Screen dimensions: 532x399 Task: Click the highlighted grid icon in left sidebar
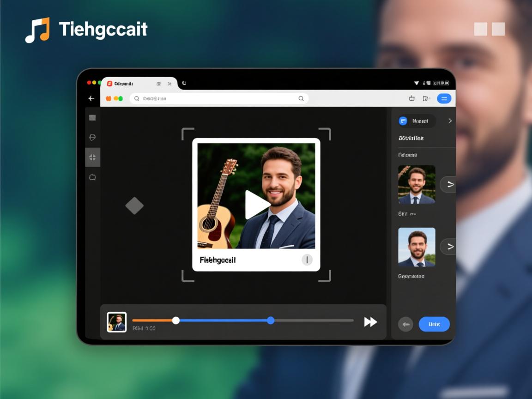[92, 157]
